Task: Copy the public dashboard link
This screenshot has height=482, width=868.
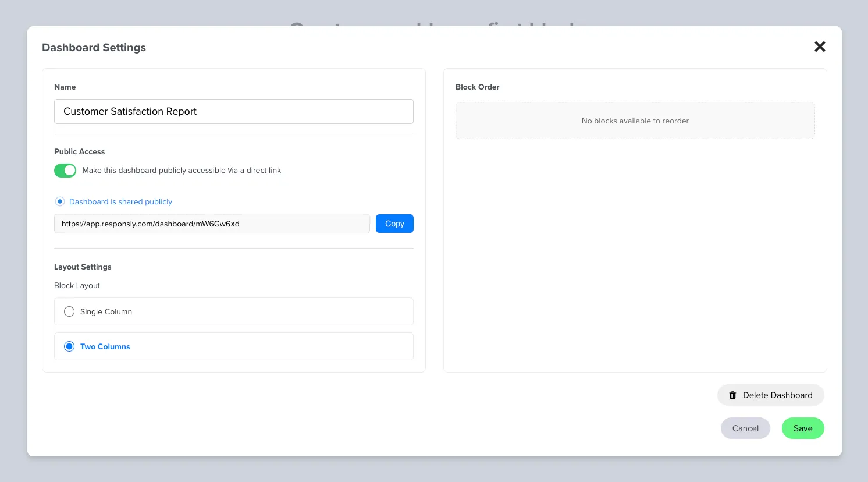Action: click(x=394, y=223)
